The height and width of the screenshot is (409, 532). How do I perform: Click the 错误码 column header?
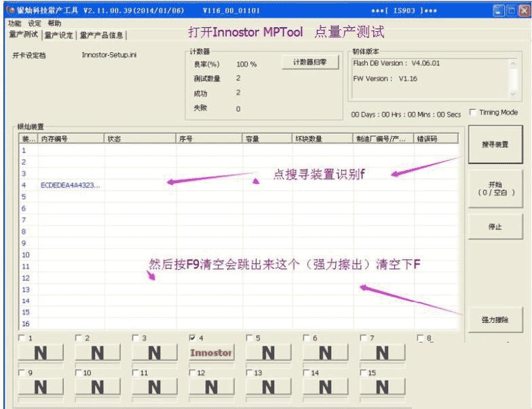(436, 138)
